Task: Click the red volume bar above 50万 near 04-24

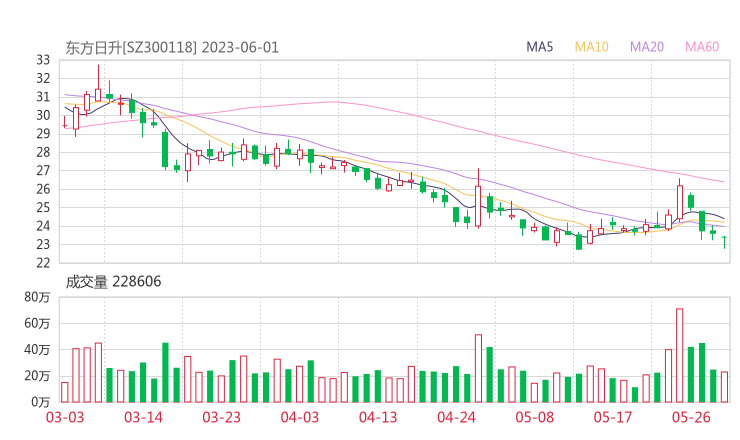Action: pyautogui.click(x=478, y=369)
